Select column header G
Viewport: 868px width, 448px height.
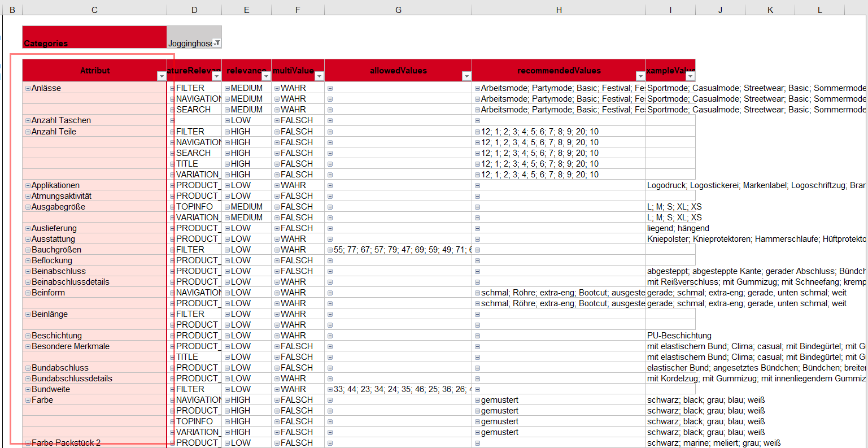(398, 10)
